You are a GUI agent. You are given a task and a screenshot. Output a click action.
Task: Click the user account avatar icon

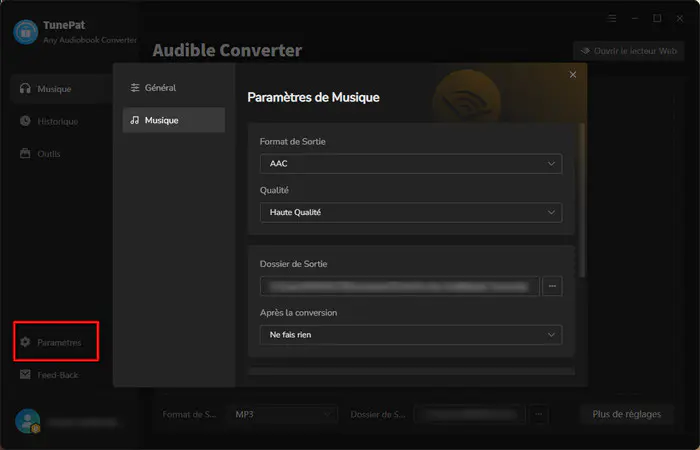pyautogui.click(x=27, y=421)
